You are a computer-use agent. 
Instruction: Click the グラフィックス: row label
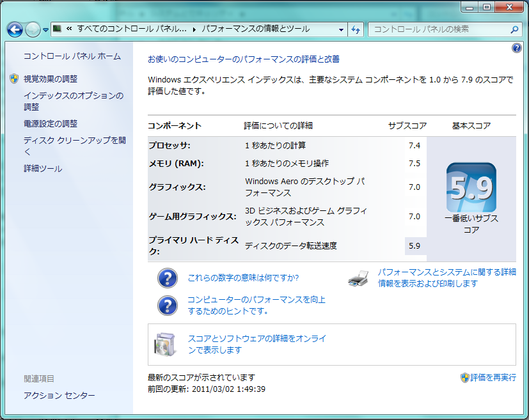177,187
